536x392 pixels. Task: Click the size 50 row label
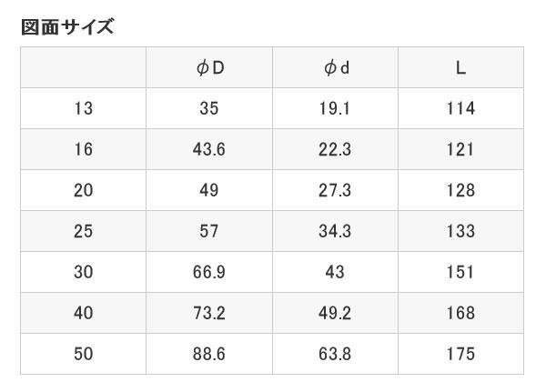[x=84, y=354]
